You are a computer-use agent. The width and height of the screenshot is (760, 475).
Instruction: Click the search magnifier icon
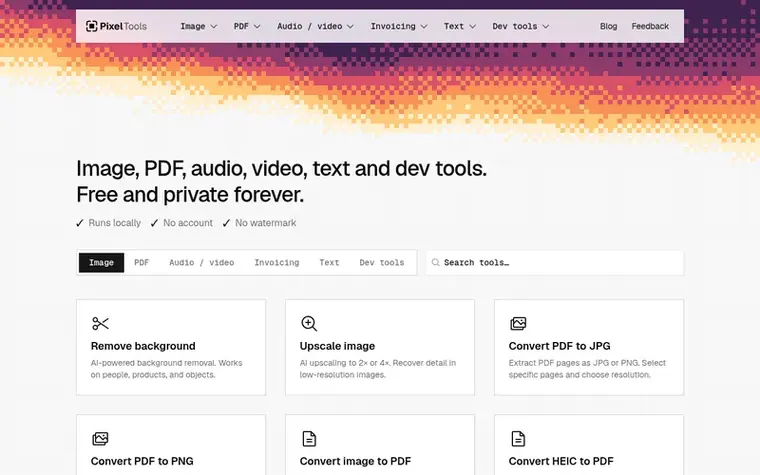435,262
